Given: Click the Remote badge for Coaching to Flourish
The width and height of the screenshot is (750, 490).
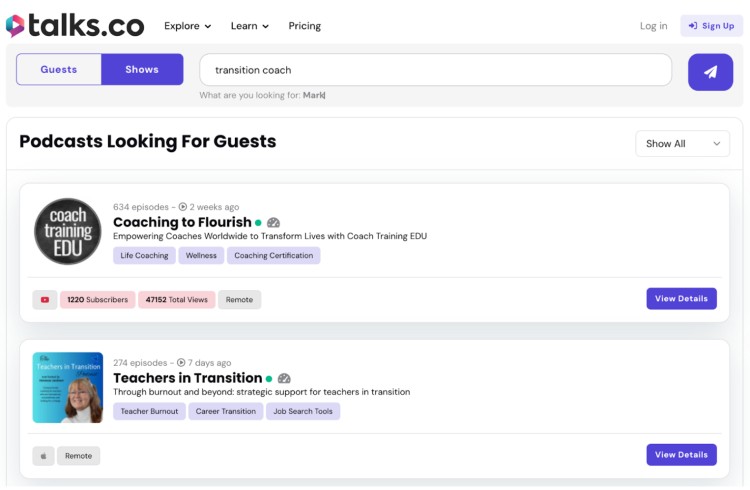Looking at the screenshot, I should [239, 300].
